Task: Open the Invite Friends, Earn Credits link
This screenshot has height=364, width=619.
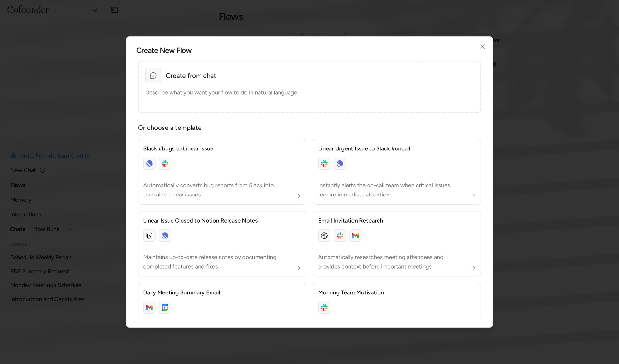Action: coord(54,155)
